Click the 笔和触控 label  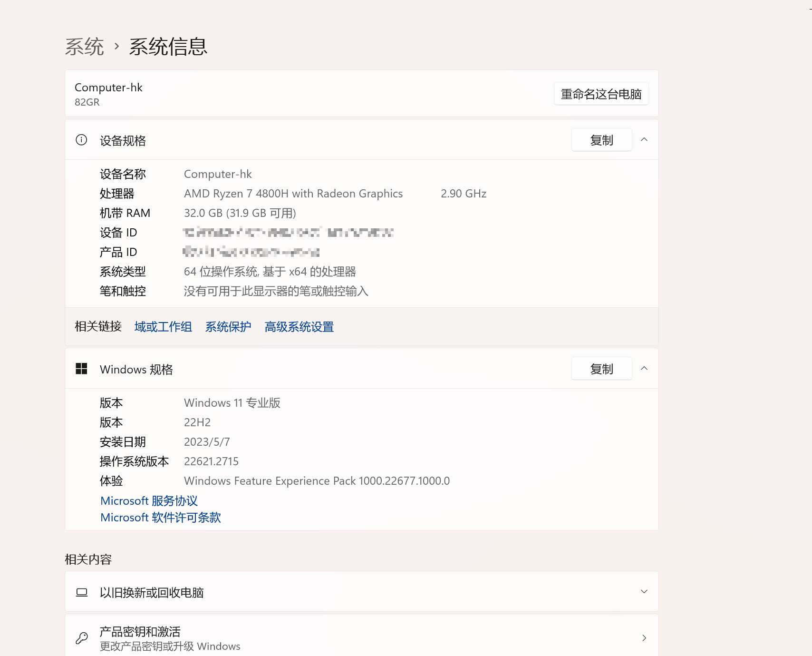(123, 291)
